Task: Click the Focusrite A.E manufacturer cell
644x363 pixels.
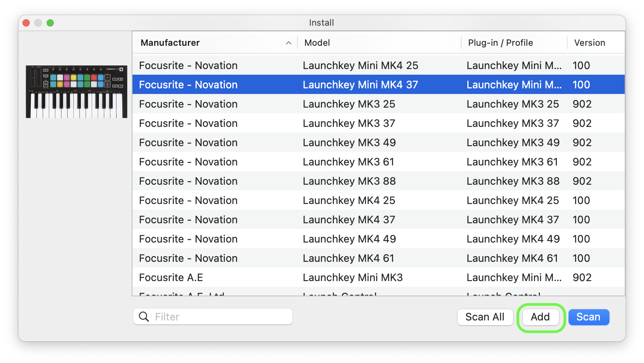Action: pos(171,277)
